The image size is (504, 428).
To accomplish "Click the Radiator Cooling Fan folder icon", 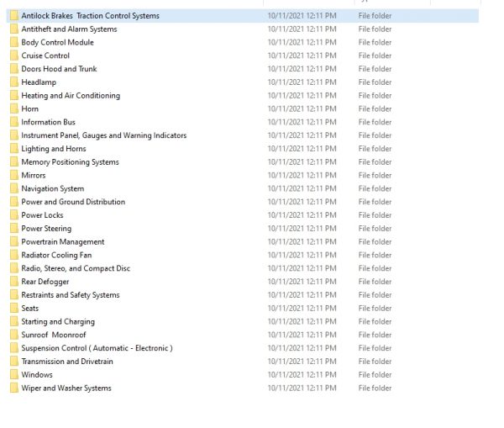I will coord(13,255).
